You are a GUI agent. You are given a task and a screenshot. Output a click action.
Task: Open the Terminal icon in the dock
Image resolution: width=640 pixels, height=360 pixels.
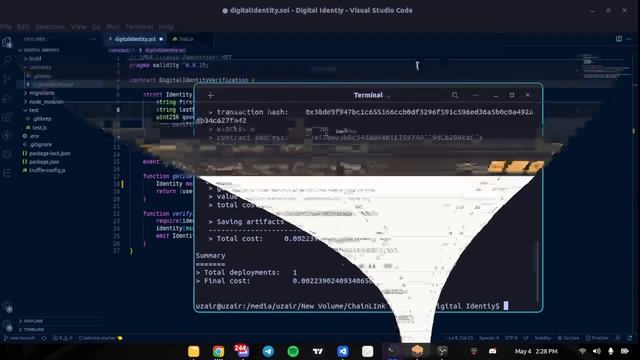click(x=392, y=351)
